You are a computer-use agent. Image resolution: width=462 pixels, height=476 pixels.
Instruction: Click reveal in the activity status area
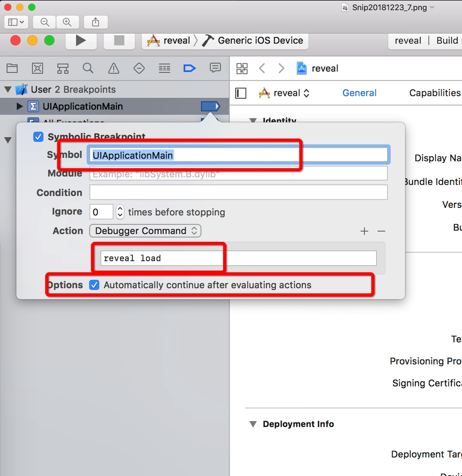[x=408, y=40]
